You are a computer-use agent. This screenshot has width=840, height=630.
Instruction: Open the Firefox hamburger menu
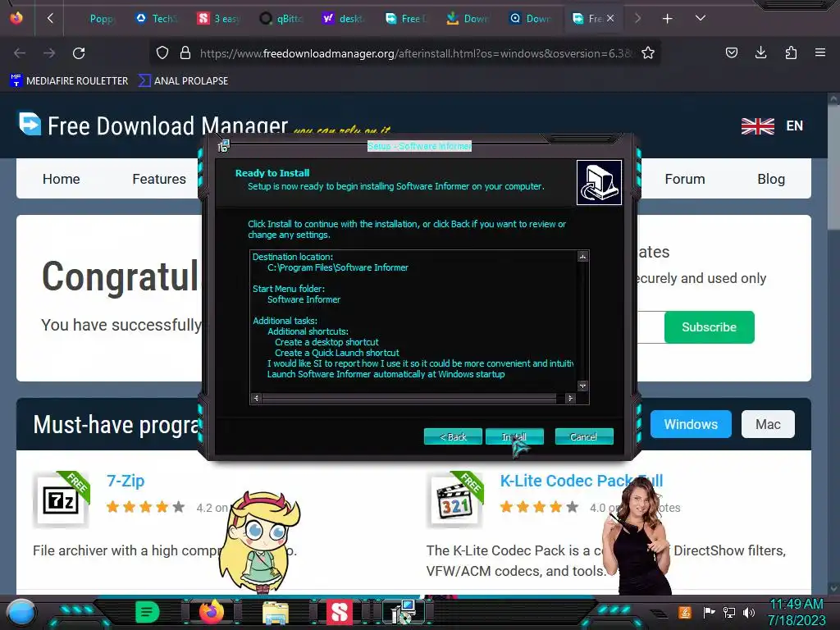click(820, 52)
